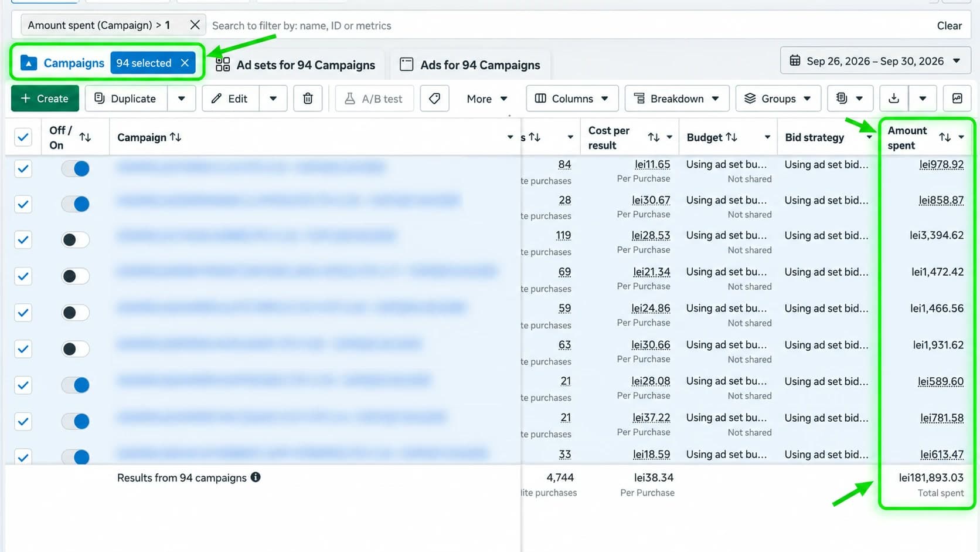
Task: Open Bid strategy column options arrow
Action: 869,137
